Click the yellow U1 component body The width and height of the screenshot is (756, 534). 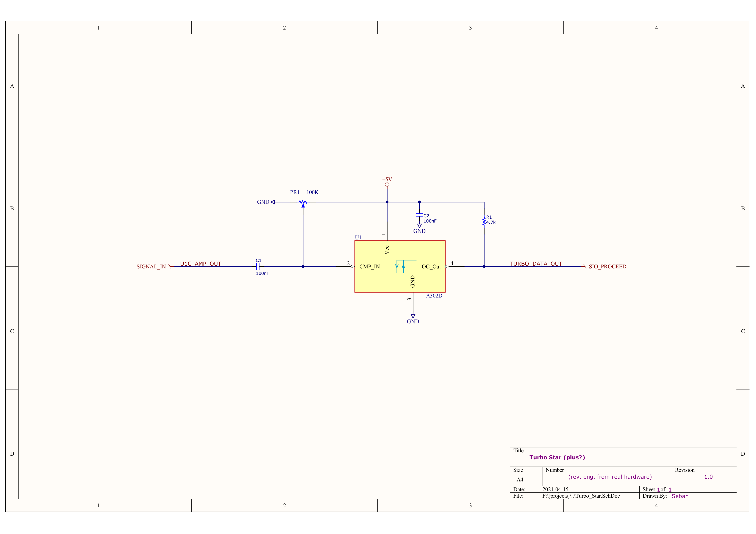pyautogui.click(x=400, y=266)
